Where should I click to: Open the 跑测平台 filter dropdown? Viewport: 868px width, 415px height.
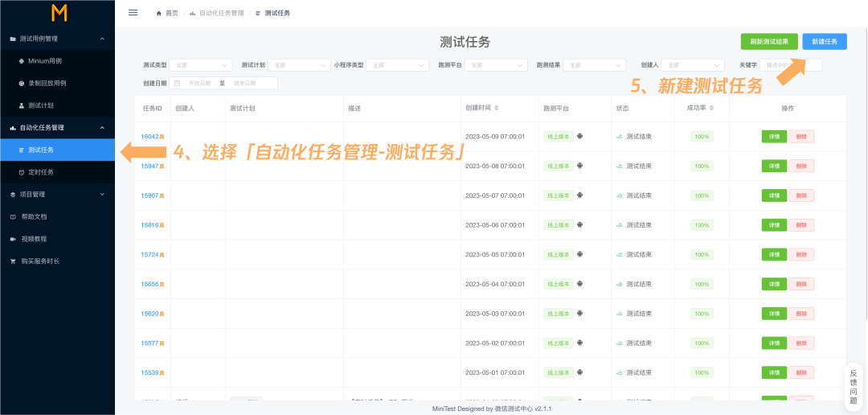pos(496,65)
